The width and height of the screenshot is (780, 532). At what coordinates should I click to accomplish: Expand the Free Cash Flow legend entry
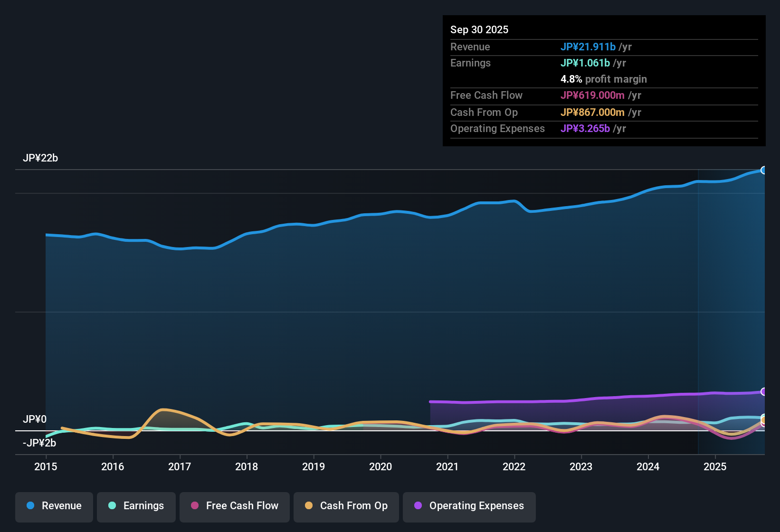tap(234, 506)
